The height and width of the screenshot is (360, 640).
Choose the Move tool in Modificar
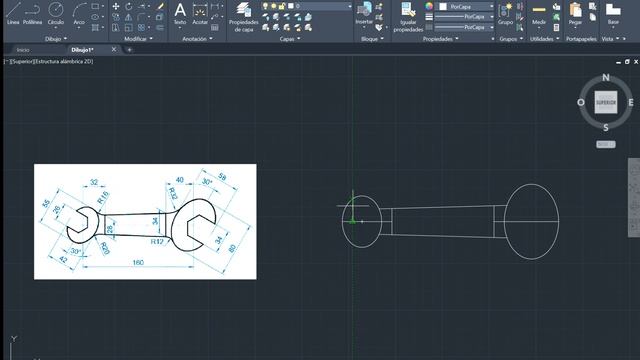click(116, 6)
